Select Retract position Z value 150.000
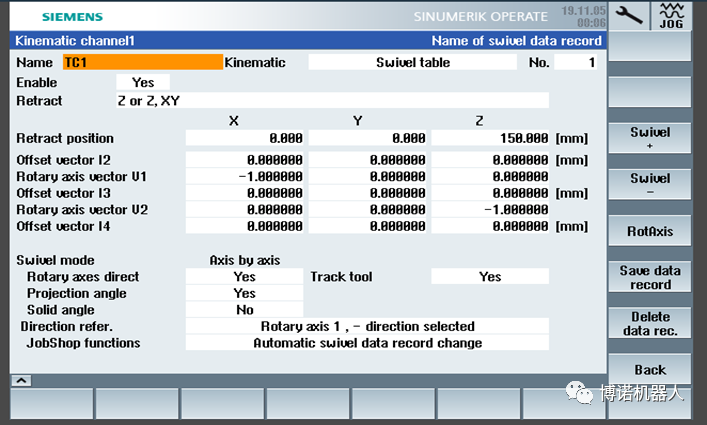The image size is (707, 425). [x=490, y=138]
